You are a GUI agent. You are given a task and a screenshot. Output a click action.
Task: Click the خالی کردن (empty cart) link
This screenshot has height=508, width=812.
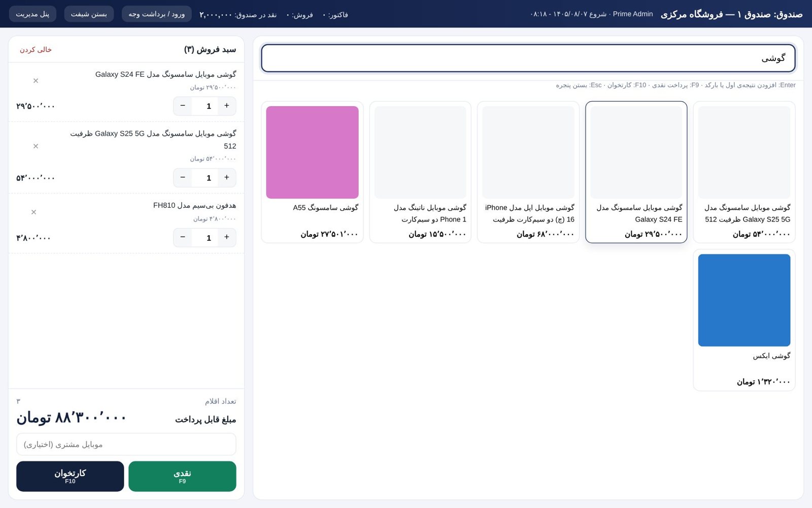point(36,49)
